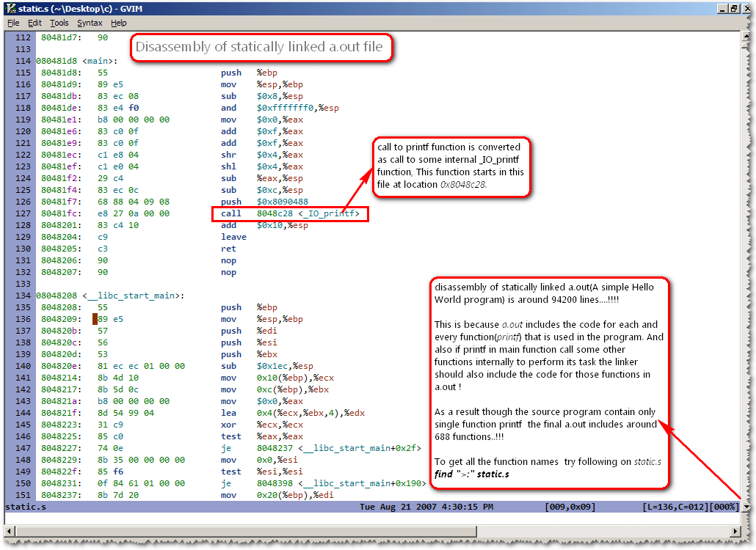Open the Help menu

click(118, 23)
